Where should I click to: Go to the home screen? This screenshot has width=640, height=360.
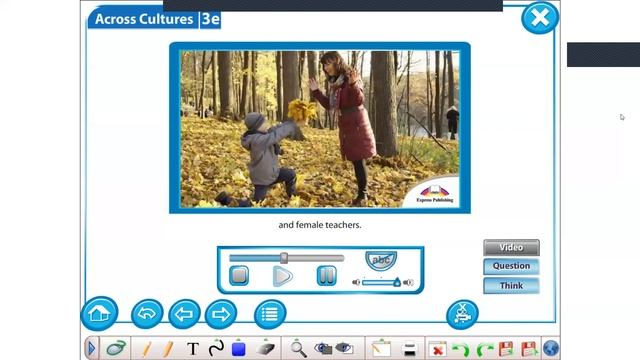[99, 313]
